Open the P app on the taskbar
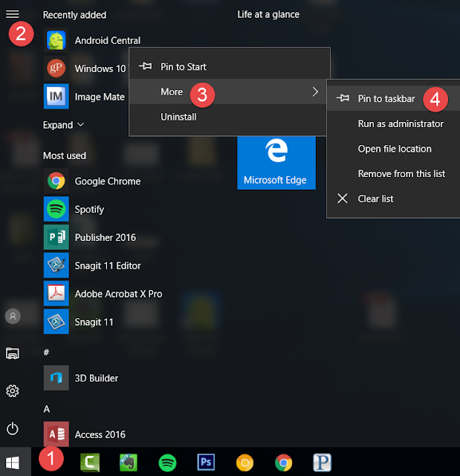The width and height of the screenshot is (460, 476). pyautogui.click(x=322, y=463)
